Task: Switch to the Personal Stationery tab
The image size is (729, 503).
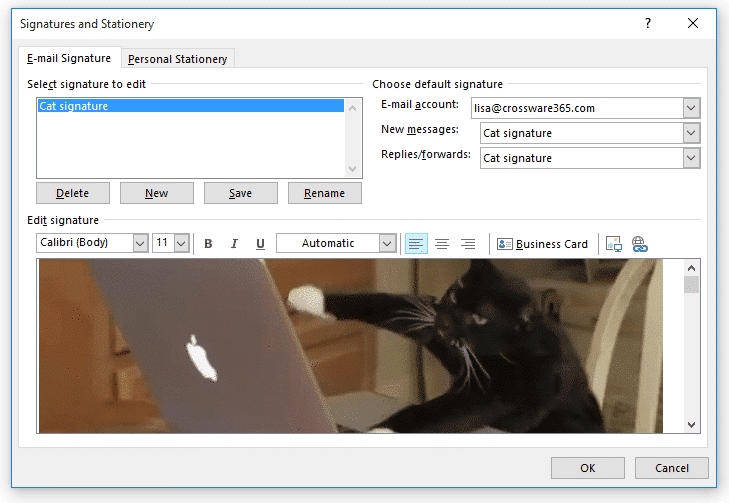Action: tap(178, 59)
